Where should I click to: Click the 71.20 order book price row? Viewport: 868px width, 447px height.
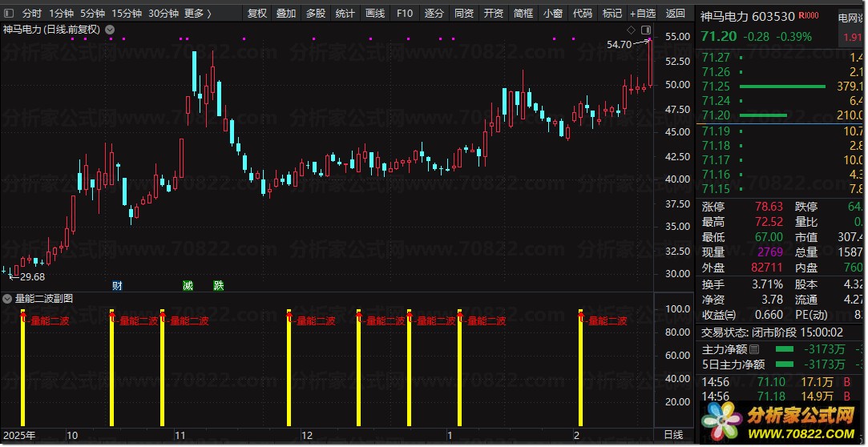[x=781, y=115]
